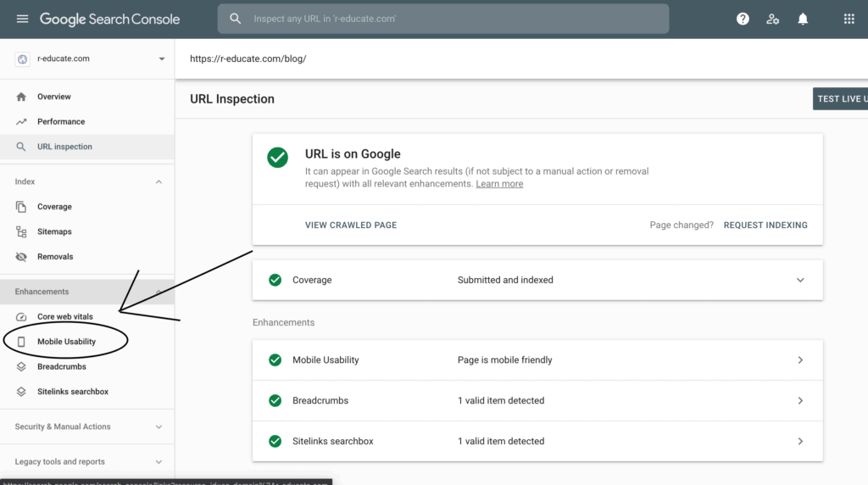Follow the Learn more link
Viewport: 868px width, 485px height.
pos(499,184)
